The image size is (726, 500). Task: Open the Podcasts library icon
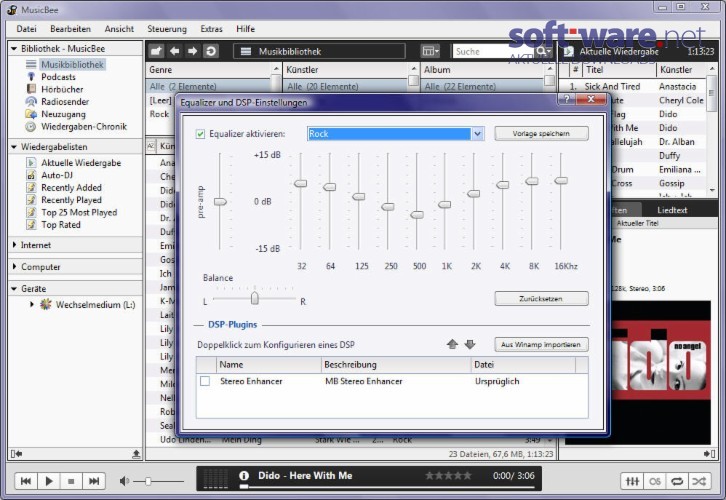(31, 77)
